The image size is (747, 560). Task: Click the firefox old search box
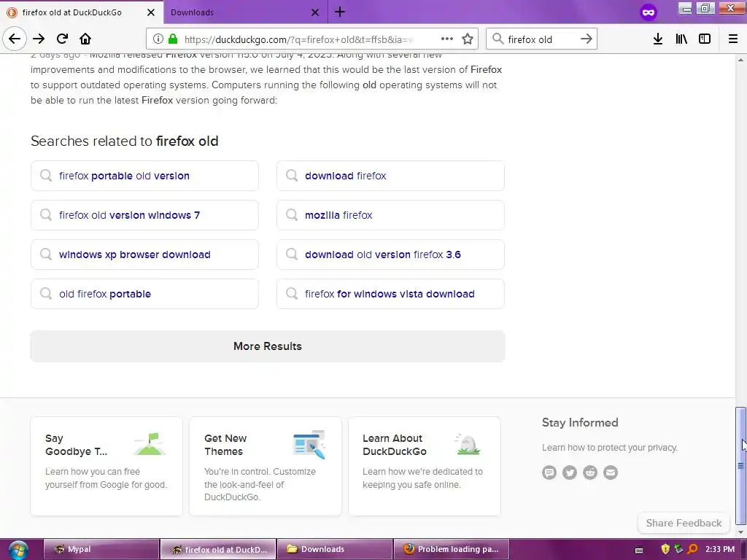click(x=541, y=39)
